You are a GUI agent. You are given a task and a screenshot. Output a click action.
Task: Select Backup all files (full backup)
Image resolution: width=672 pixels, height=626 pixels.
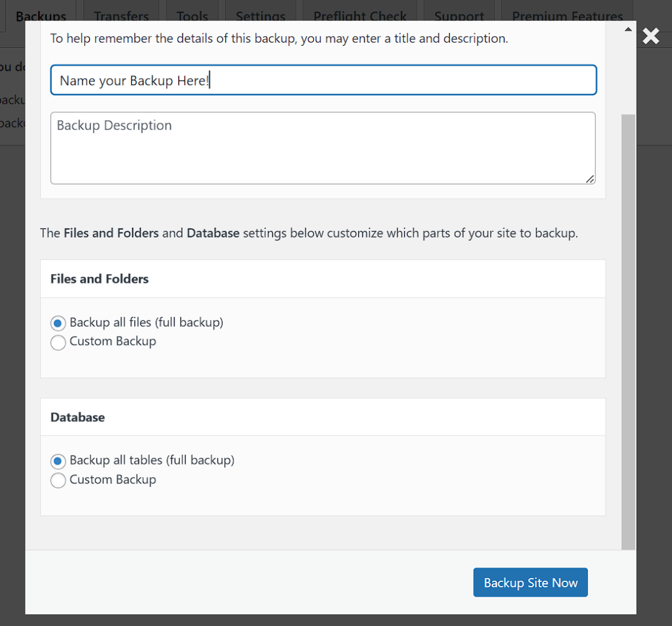pyautogui.click(x=58, y=323)
